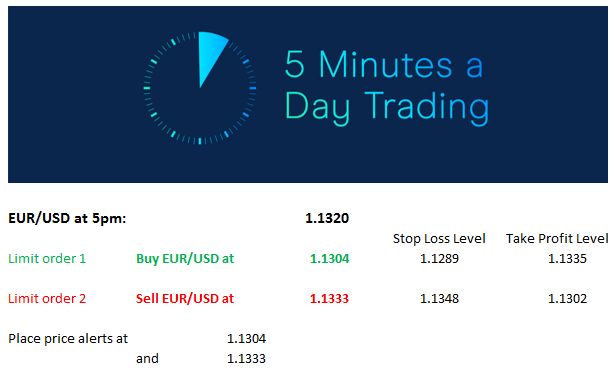Click the 'Sell EUR/USD at' text
Image resolution: width=612 pixels, height=378 pixels.
pyautogui.click(x=185, y=299)
